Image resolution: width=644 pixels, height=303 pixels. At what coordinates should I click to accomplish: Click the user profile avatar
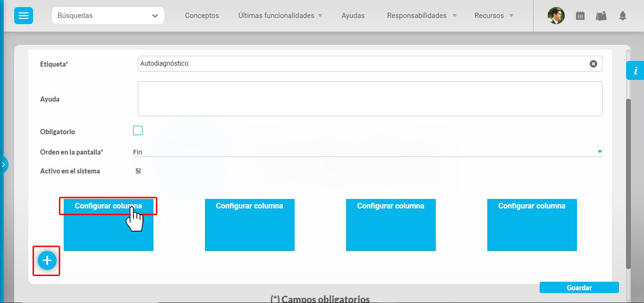click(x=556, y=16)
